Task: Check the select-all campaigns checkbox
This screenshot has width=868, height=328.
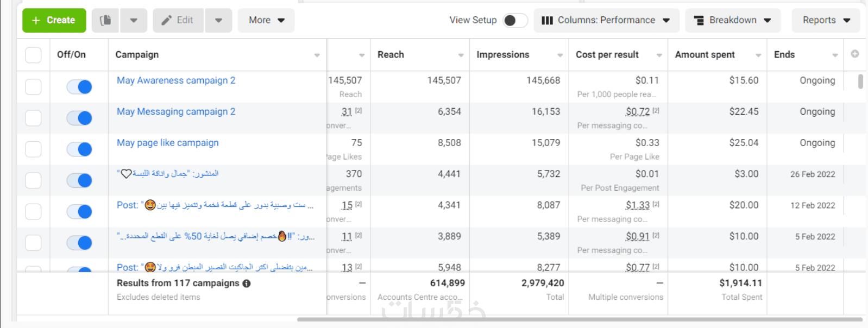Action: point(33,55)
